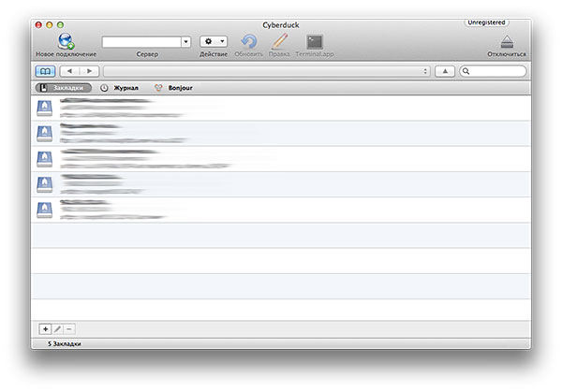
Task: Click the Правка pencil icon
Action: coord(279,41)
